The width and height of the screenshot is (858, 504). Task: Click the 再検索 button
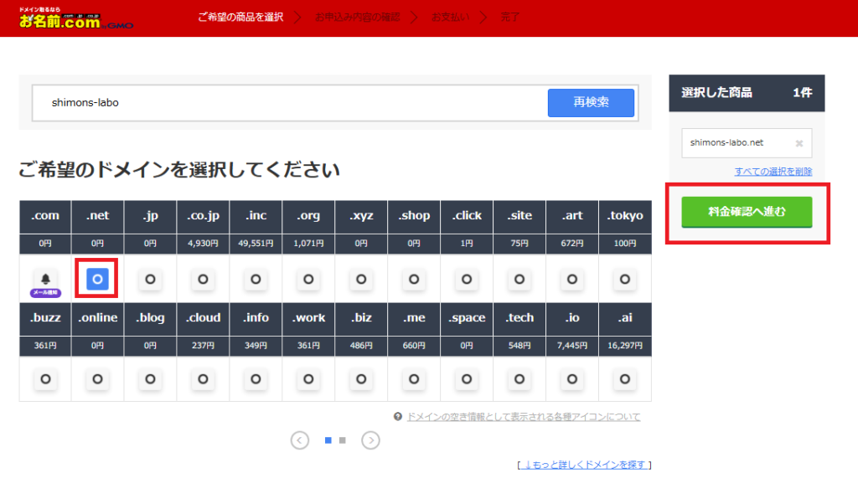click(591, 102)
